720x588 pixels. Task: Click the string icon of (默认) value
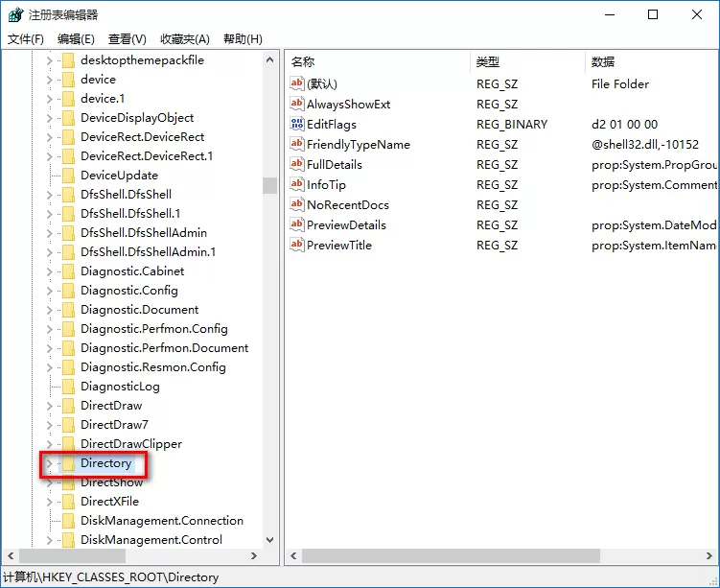pyautogui.click(x=297, y=83)
